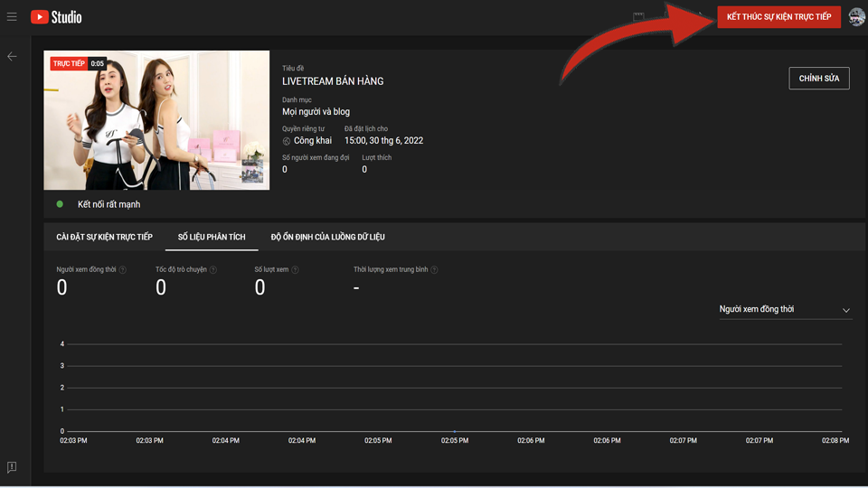Show help for Tốc độ trò chuyện
This screenshot has height=488, width=868.
point(213,270)
